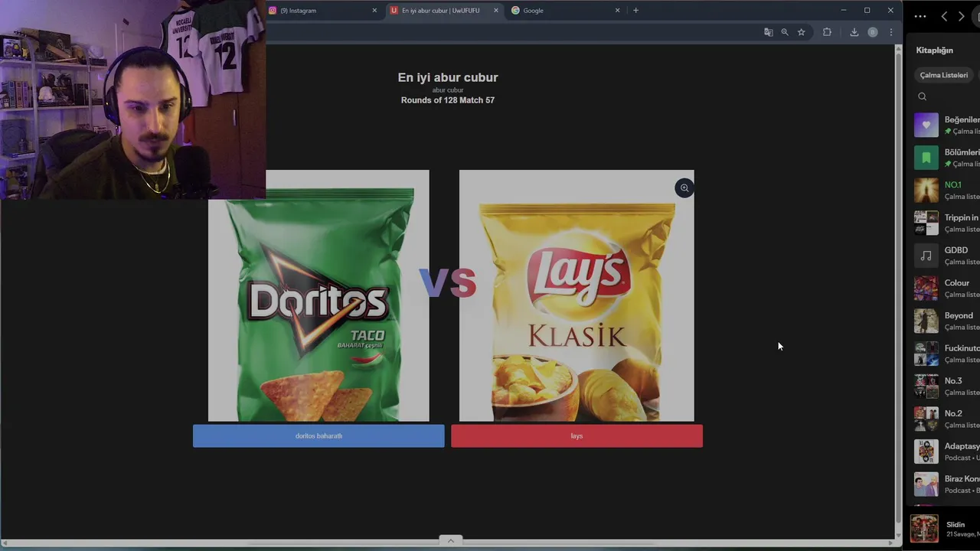980x551 pixels.
Task: Open the Biraz Kon podcast
Action: [x=947, y=484]
